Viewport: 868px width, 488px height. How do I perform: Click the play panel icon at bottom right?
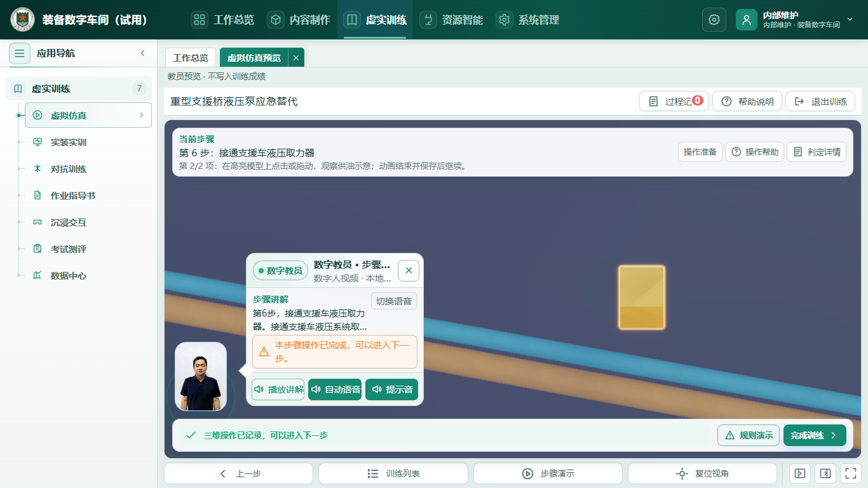800,473
